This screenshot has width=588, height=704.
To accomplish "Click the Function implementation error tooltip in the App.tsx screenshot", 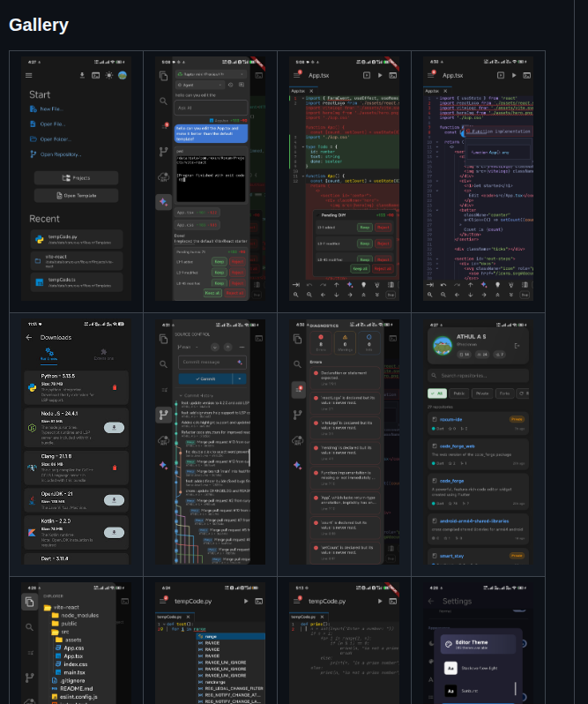I will point(498,131).
